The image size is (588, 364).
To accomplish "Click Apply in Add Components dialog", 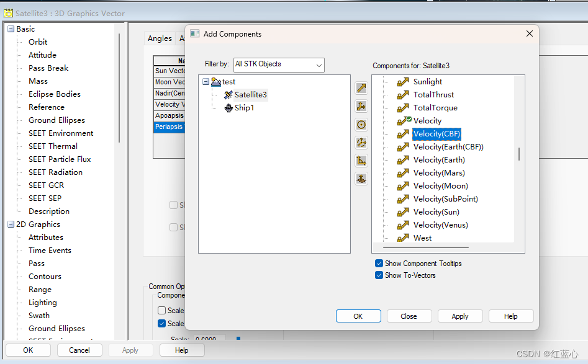I will tap(460, 316).
